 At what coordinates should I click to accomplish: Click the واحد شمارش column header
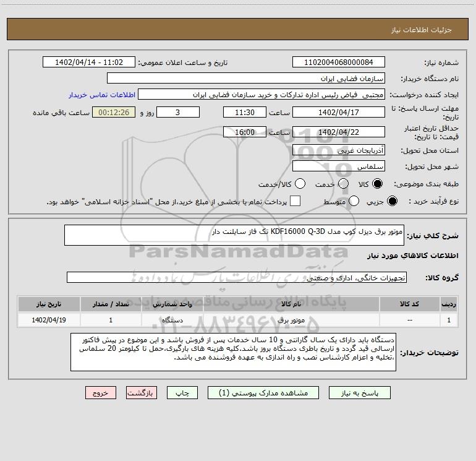172,304
